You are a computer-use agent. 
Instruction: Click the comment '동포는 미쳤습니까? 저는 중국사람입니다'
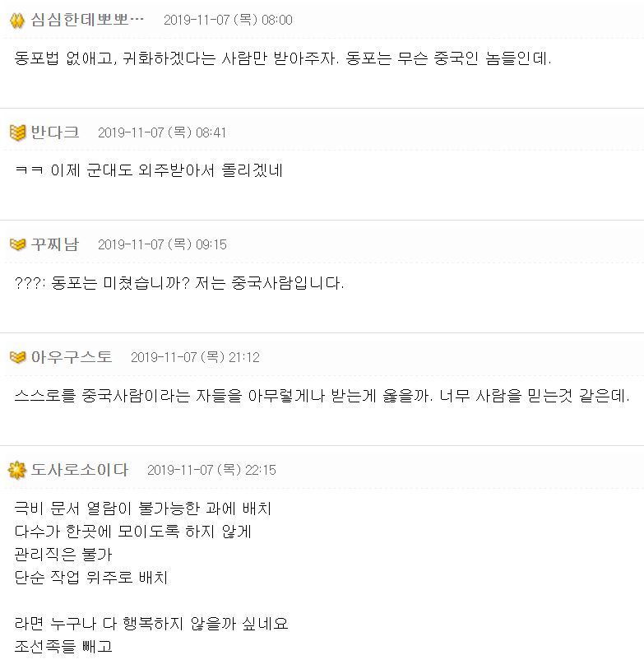pos(179,283)
